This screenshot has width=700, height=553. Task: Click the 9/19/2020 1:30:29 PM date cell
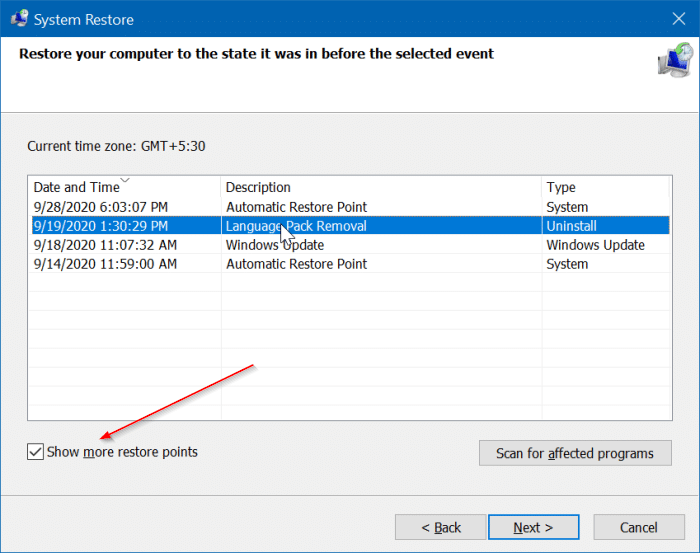click(101, 226)
